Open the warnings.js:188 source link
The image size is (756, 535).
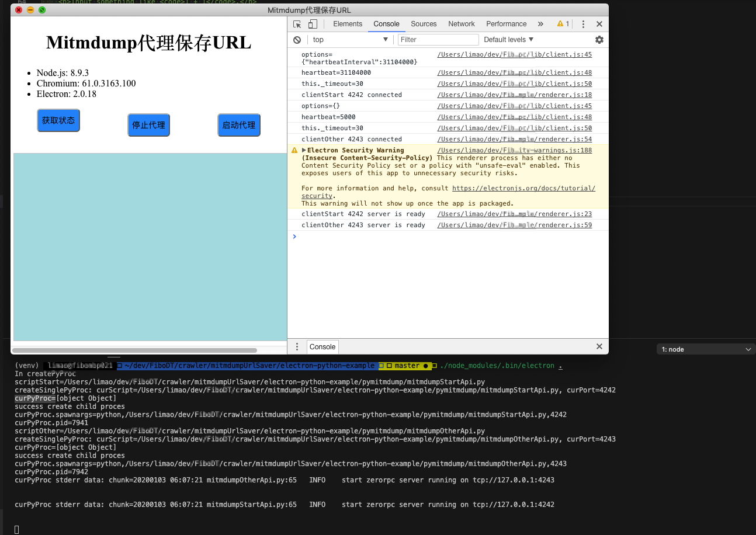click(x=515, y=150)
